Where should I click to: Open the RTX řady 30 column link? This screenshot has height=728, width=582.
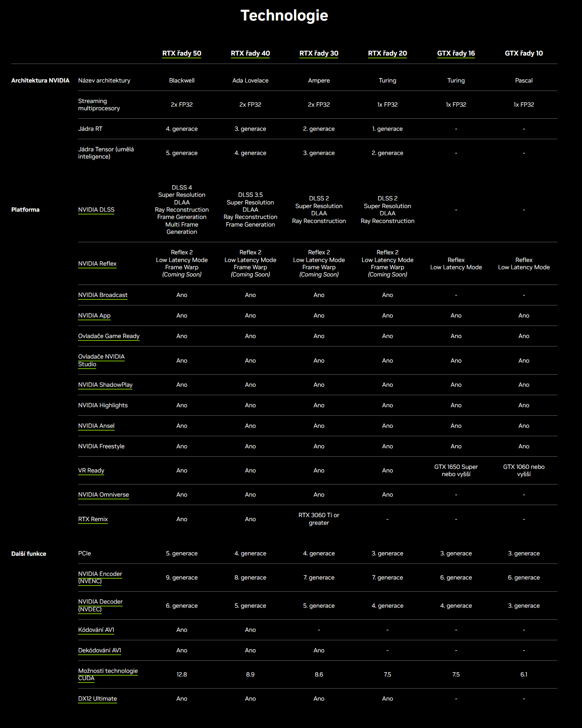(319, 53)
